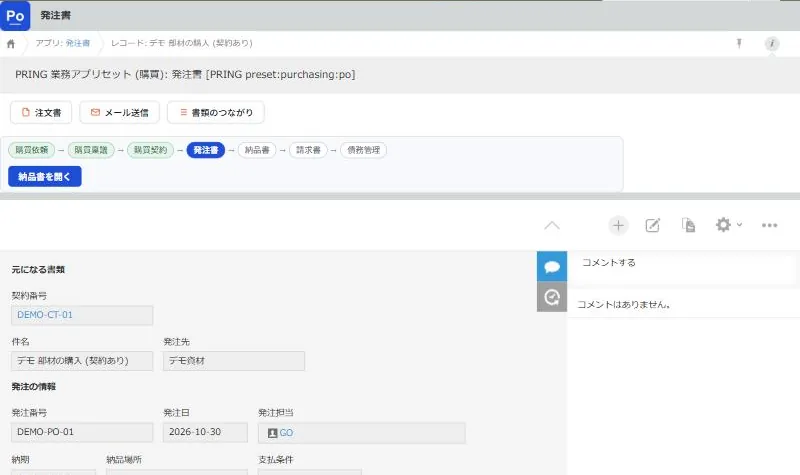Click the 発注番号 value DEMO-PO-01
Screen dimensions: 800x475
pyautogui.click(x=82, y=432)
